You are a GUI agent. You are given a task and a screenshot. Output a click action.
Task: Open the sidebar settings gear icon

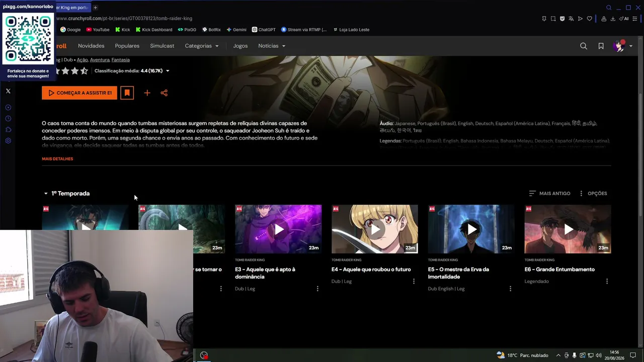click(8, 141)
